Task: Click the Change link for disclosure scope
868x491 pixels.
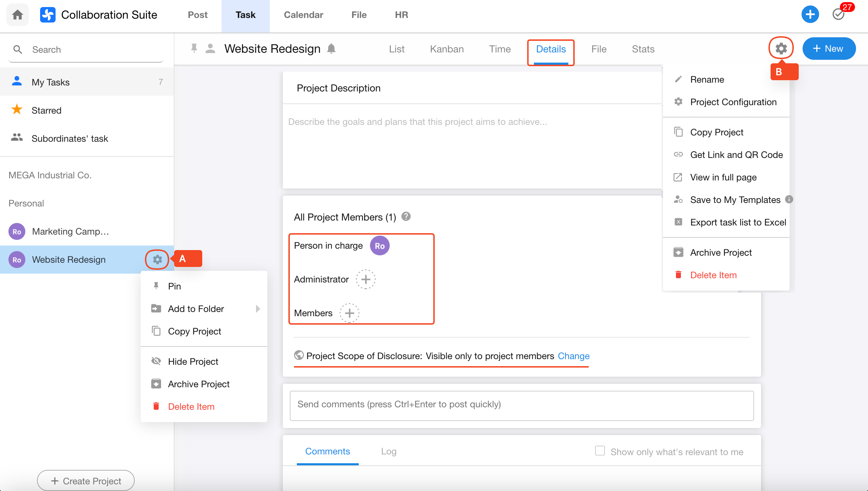Action: pos(573,356)
